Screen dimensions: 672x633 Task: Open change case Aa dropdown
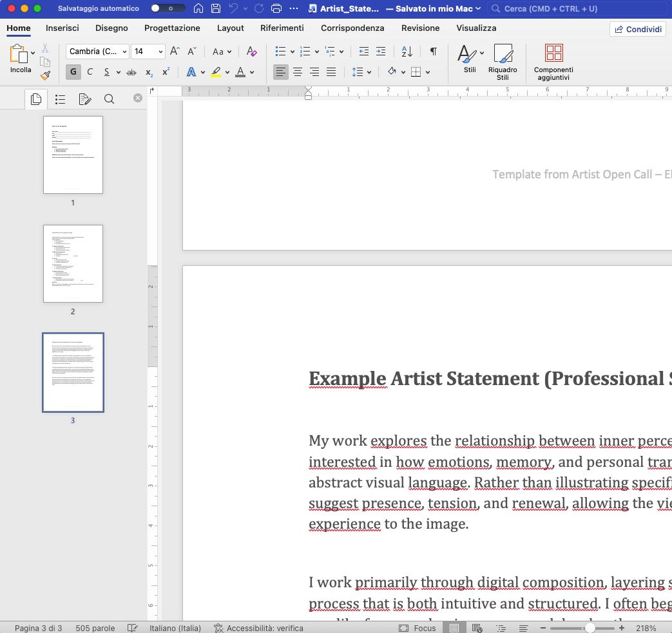[222, 52]
